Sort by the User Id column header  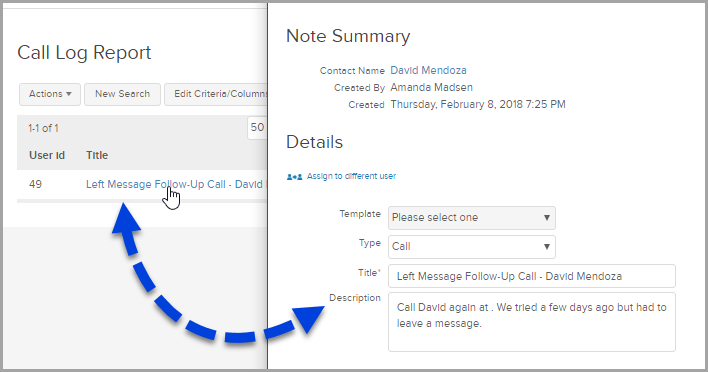click(x=47, y=155)
